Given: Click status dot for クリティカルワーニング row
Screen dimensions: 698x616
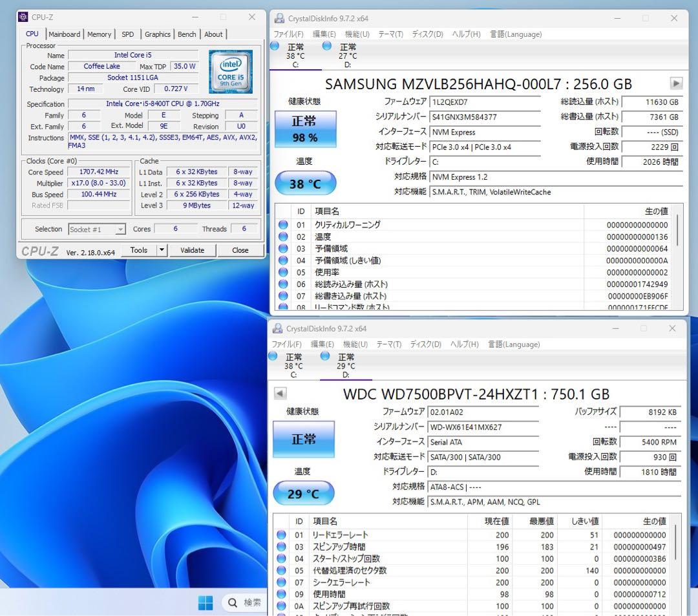Looking at the screenshot, I should tap(283, 225).
